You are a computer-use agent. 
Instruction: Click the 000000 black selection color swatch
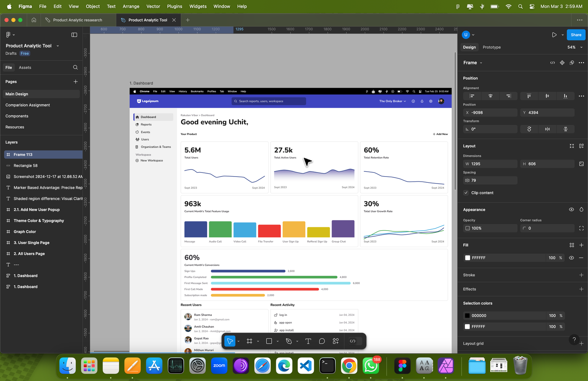[467, 316]
